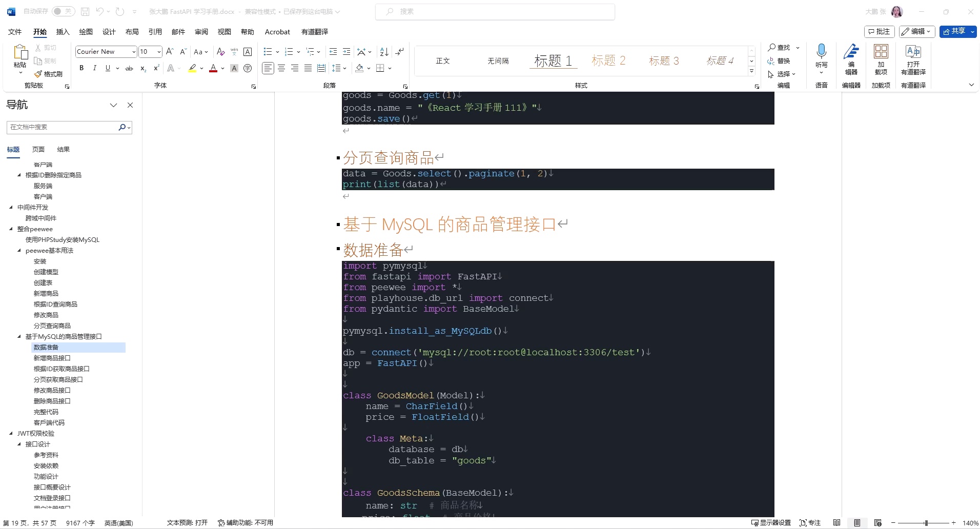Toggle underline formatting

click(x=107, y=68)
